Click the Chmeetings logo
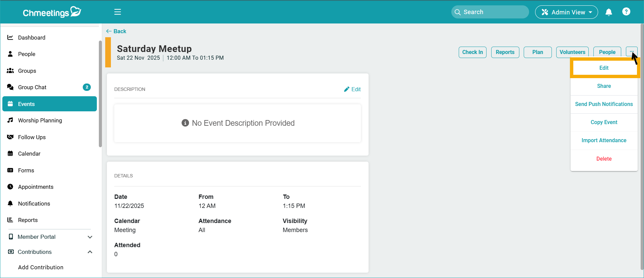Image resolution: width=644 pixels, height=278 pixels. point(52,12)
